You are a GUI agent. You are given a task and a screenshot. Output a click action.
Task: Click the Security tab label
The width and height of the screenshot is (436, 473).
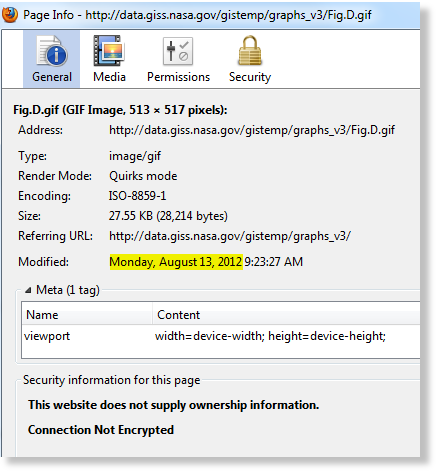(250, 77)
